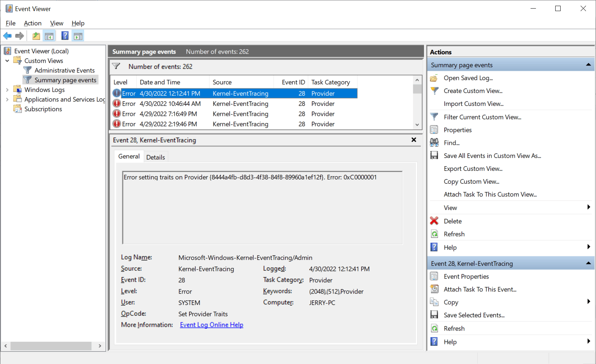596x364 pixels.
Task: Click the Filter Current Custom View funnel icon
Action: [434, 117]
